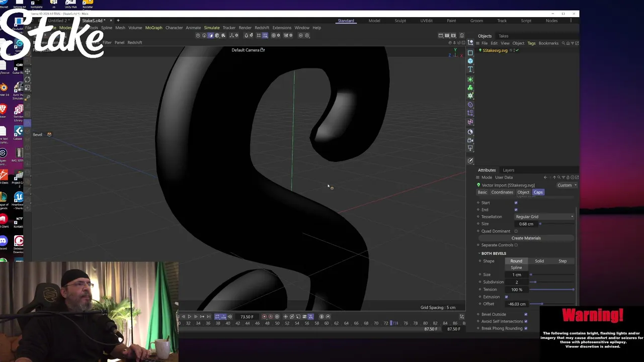
Task: Add a Camera object
Action: point(470,140)
